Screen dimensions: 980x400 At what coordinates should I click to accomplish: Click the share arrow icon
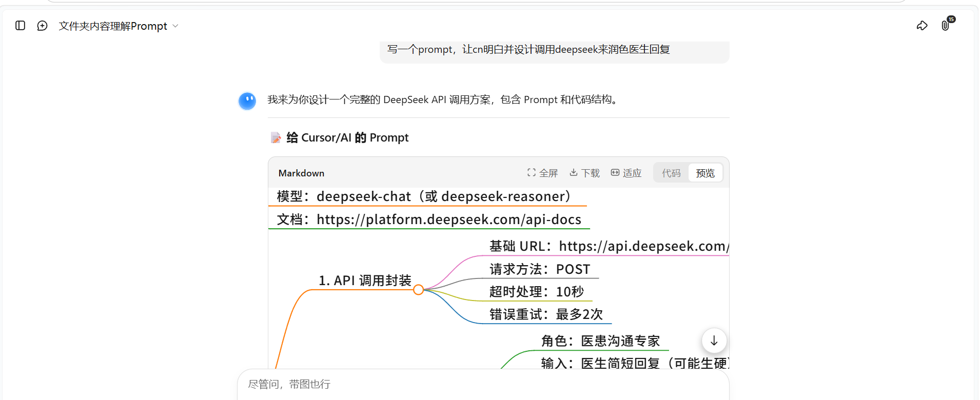[922, 26]
